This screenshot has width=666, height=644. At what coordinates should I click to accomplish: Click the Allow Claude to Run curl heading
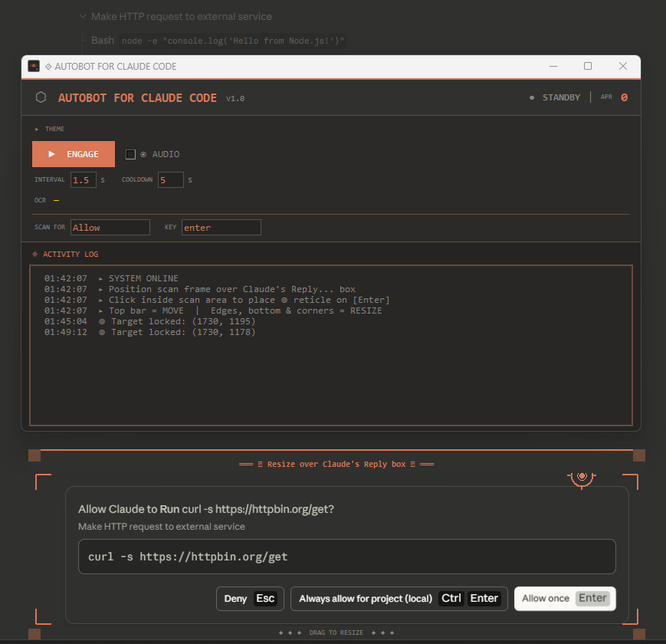pyautogui.click(x=206, y=509)
